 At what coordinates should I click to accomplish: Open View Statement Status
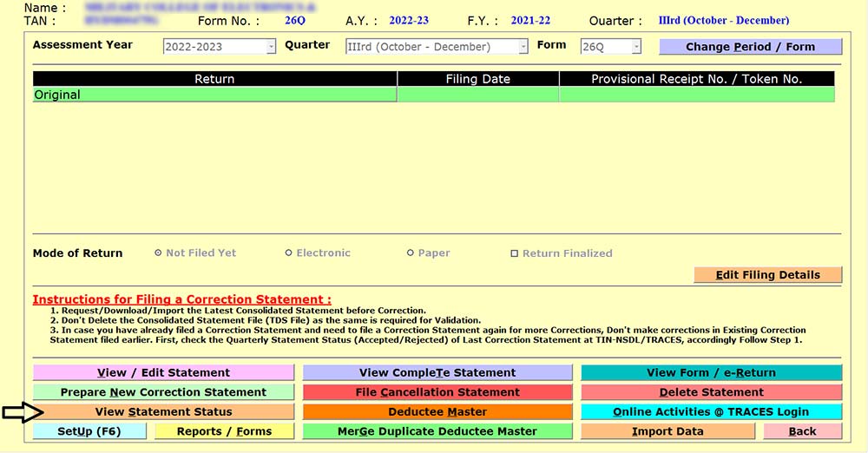[163, 411]
